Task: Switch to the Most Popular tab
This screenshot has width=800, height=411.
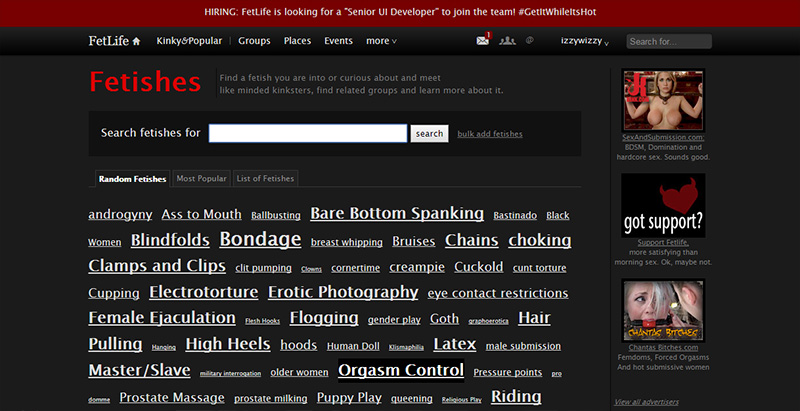Action: tap(201, 179)
